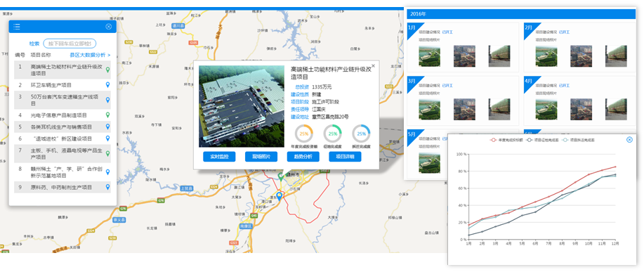The image size is (644, 272).
Task: Click the 检索 search input field
Action: (x=70, y=44)
